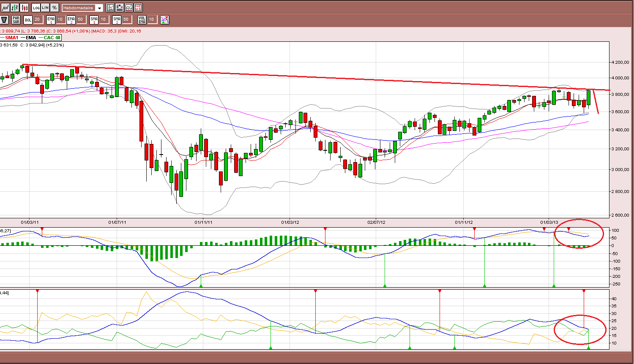Switch to the candlestick chart display
634x364 pixels.
pos(25,8)
